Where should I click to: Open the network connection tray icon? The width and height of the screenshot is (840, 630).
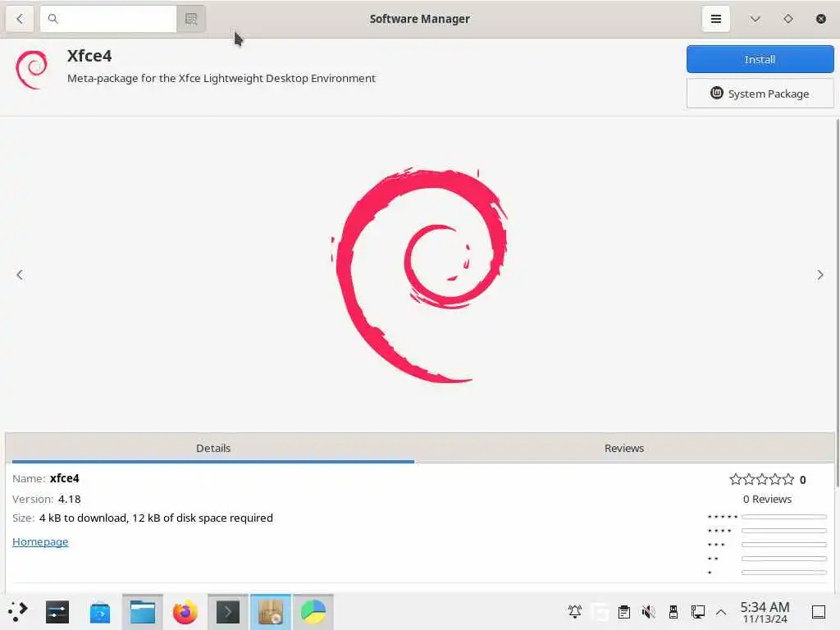pyautogui.click(x=697, y=611)
